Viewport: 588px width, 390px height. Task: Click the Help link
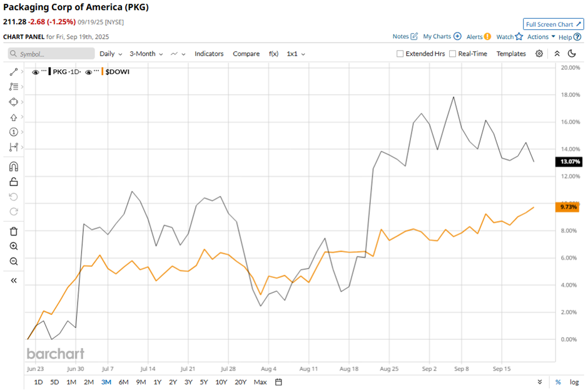tap(565, 37)
